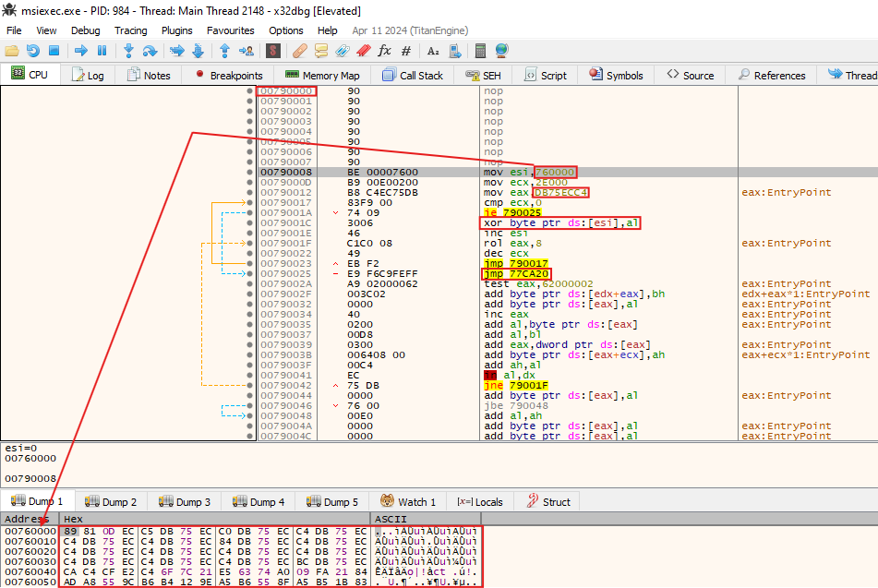Image resolution: width=878 pixels, height=588 pixels.
Task: Open the Tracing menu
Action: [130, 30]
